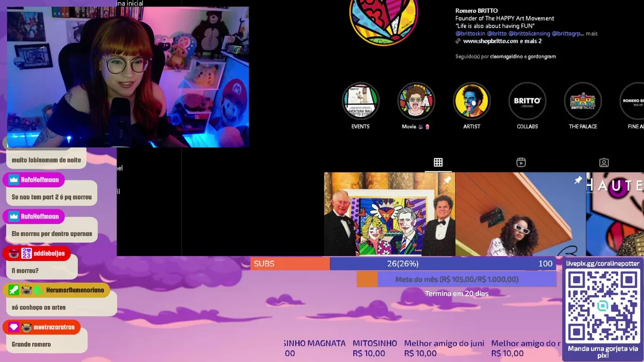
Task: Open THE PALACE story highlight
Action: (583, 101)
